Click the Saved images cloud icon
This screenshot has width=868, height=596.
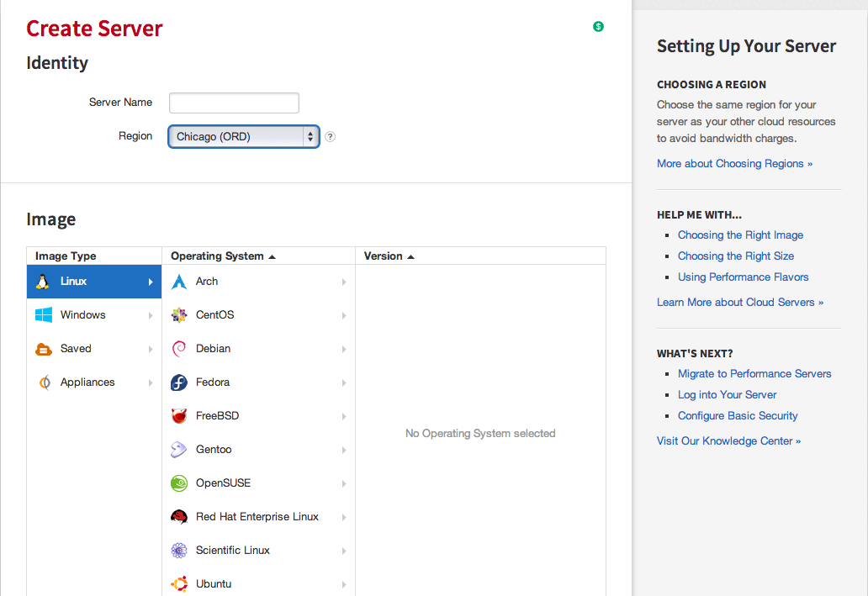pyautogui.click(x=44, y=349)
